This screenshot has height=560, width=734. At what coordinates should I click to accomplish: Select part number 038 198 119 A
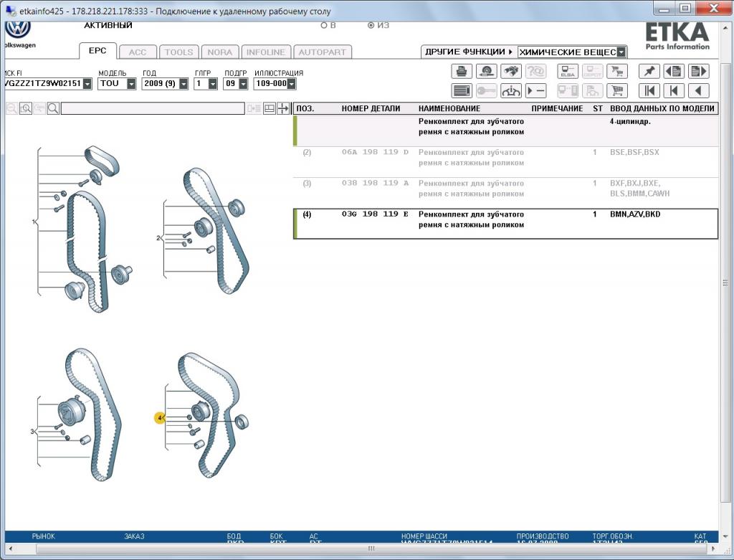click(375, 183)
